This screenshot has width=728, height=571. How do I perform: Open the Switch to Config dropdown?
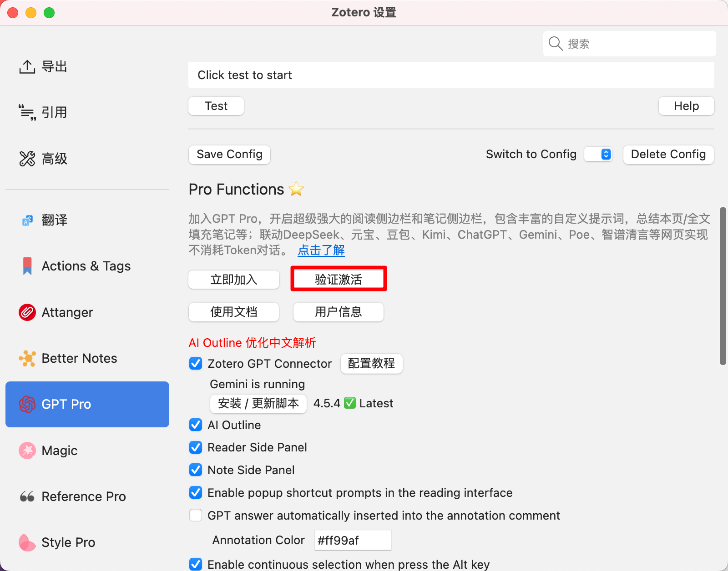coord(598,154)
